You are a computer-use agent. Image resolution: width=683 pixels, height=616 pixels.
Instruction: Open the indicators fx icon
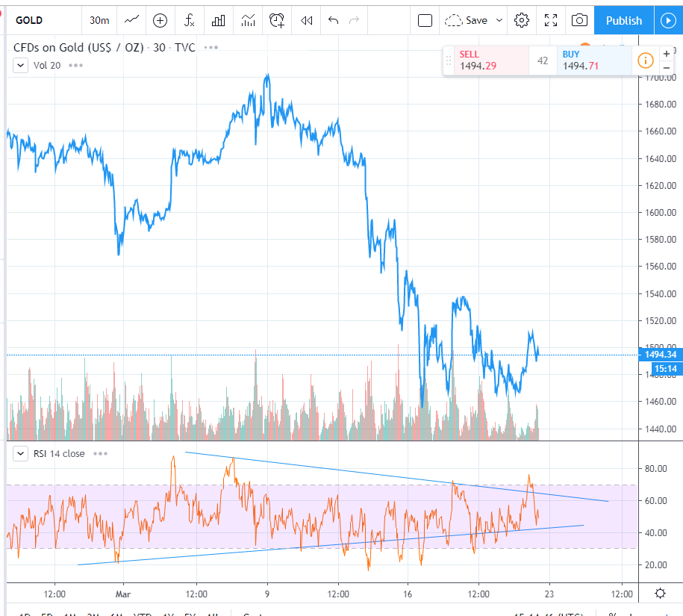(x=189, y=20)
